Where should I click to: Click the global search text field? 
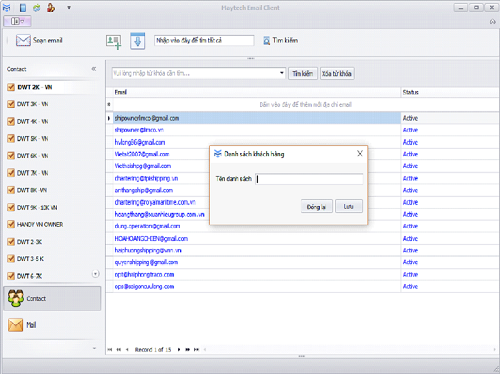[x=204, y=40]
